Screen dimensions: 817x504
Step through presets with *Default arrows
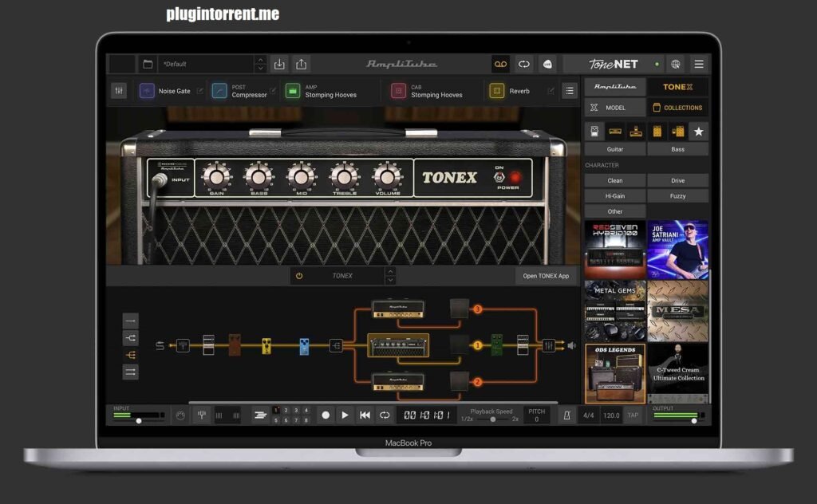coord(260,64)
